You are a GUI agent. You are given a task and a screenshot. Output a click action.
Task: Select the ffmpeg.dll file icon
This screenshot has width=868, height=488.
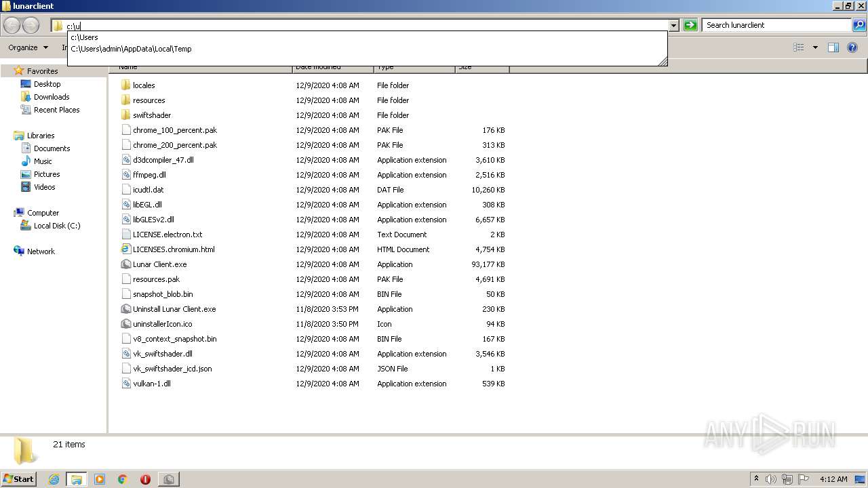(x=125, y=175)
